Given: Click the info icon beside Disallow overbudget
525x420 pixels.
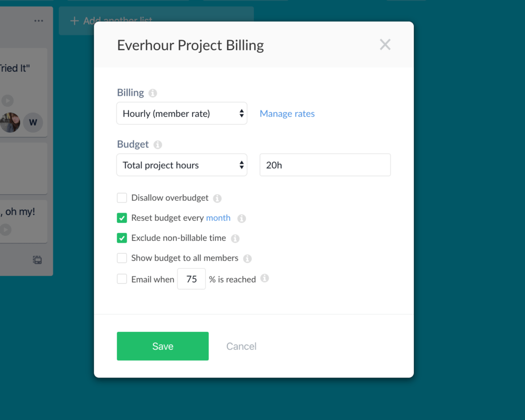Looking at the screenshot, I should pos(217,198).
